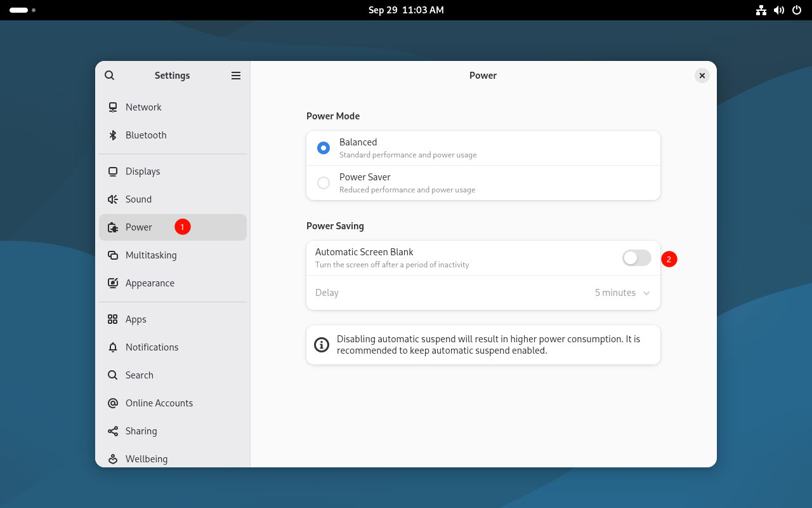Click the Bluetooth icon in sidebar

click(x=113, y=135)
